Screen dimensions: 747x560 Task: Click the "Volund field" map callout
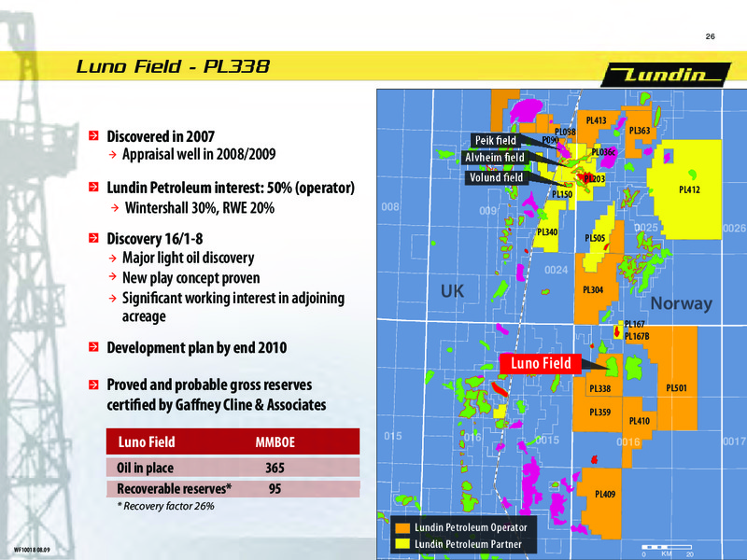point(496,177)
